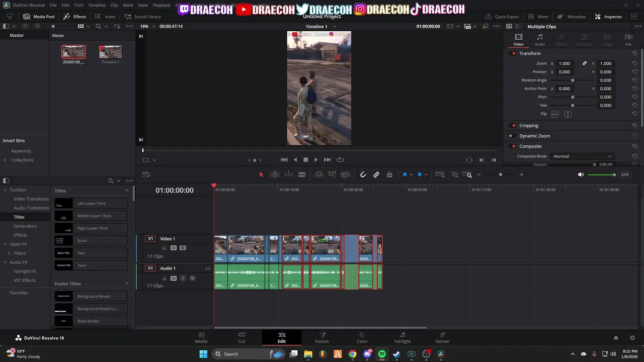Click the Replace Clip icon
Screen dimensions: 644x362
(x=346, y=174)
